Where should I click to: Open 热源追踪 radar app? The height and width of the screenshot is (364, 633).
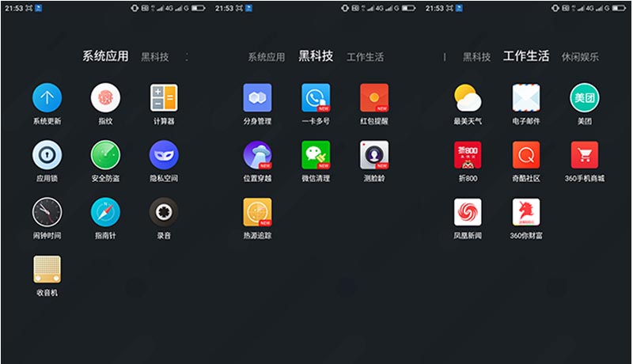tap(258, 212)
